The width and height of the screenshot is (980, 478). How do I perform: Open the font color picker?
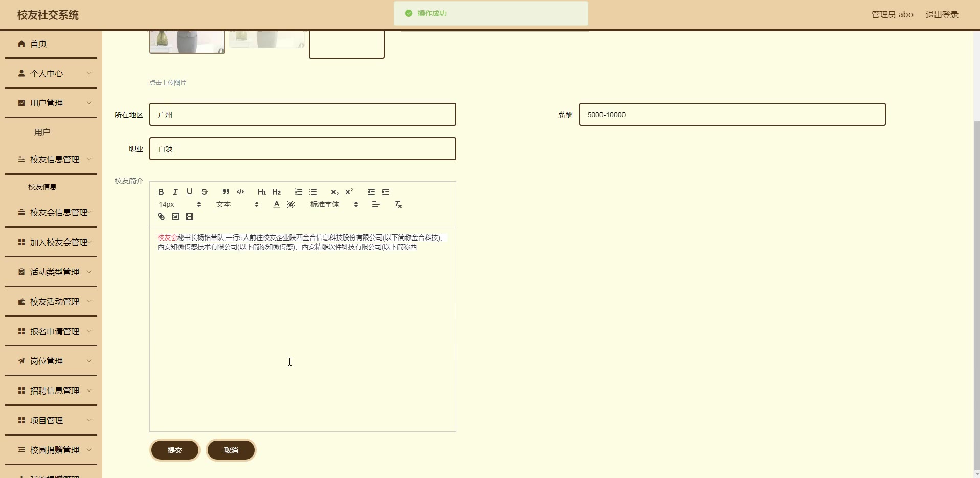[277, 204]
